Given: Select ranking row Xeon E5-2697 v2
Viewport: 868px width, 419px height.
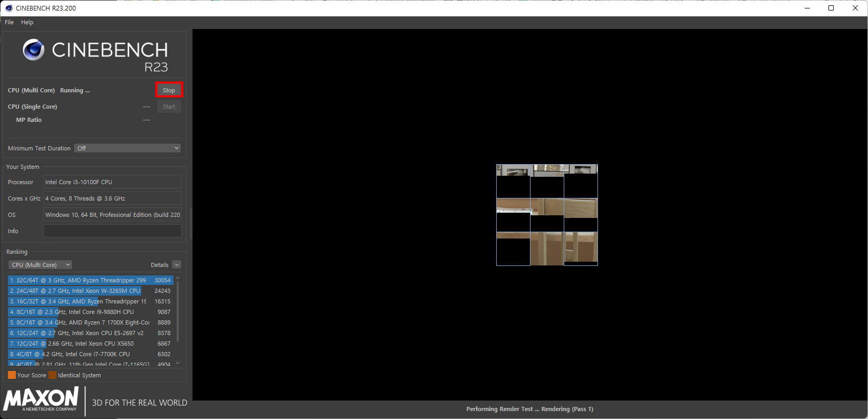Looking at the screenshot, I should (91, 333).
